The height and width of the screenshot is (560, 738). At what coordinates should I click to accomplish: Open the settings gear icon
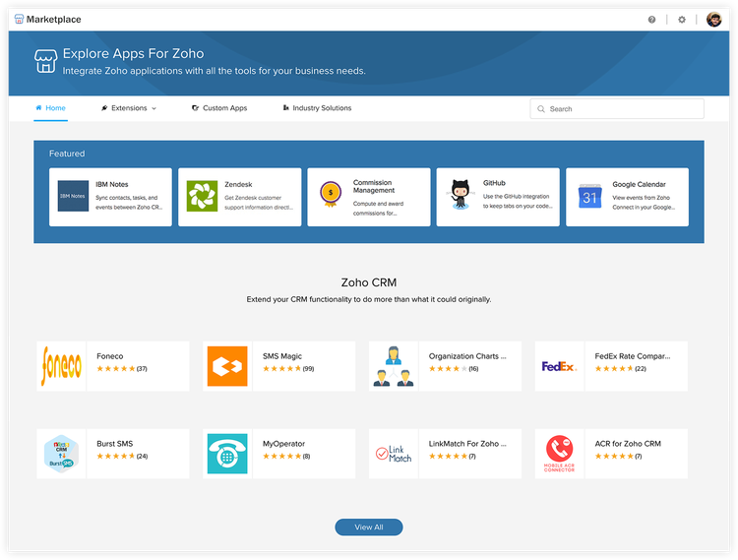point(682,20)
